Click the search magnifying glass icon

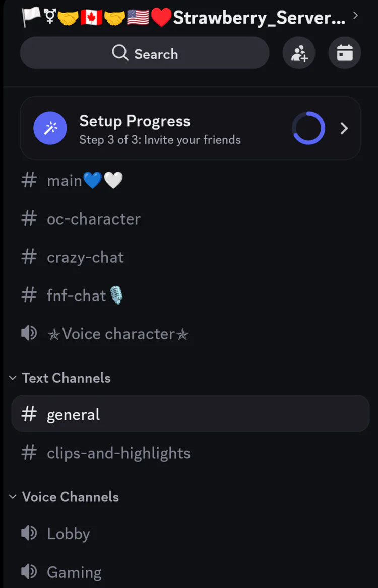(x=120, y=53)
